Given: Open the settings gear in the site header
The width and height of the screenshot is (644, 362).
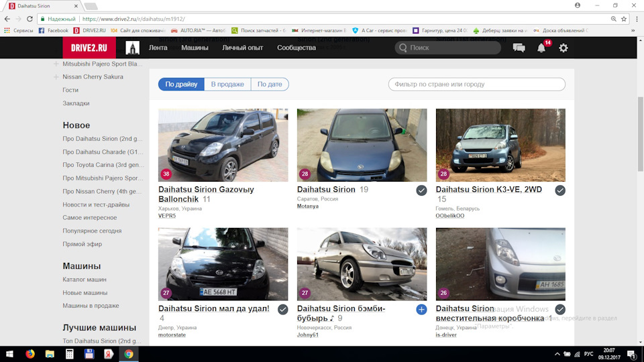Looking at the screenshot, I should tap(563, 48).
